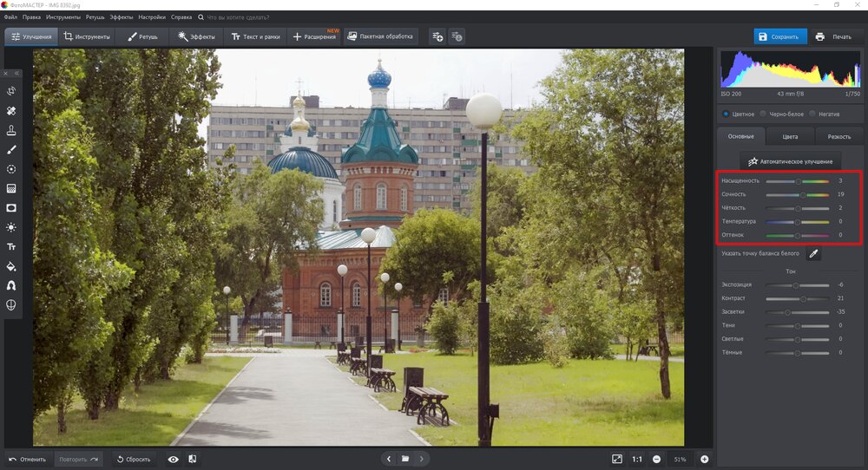
Task: Open the Справка menu
Action: pos(181,17)
